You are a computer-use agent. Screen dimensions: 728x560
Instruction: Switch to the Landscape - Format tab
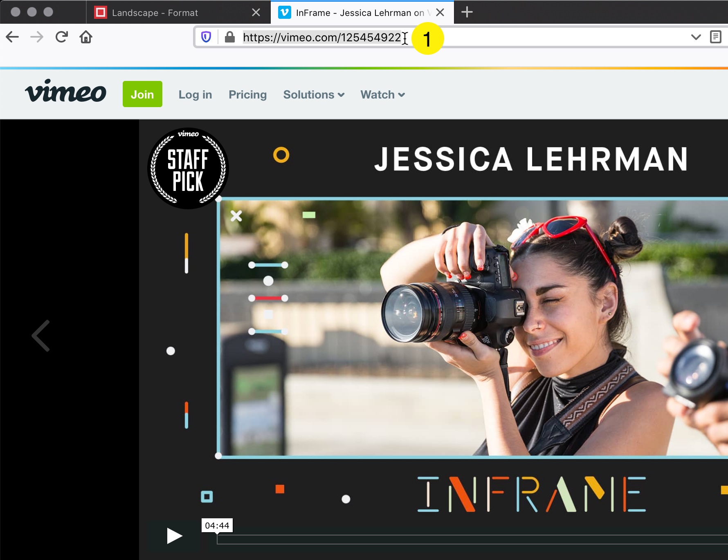(x=178, y=13)
